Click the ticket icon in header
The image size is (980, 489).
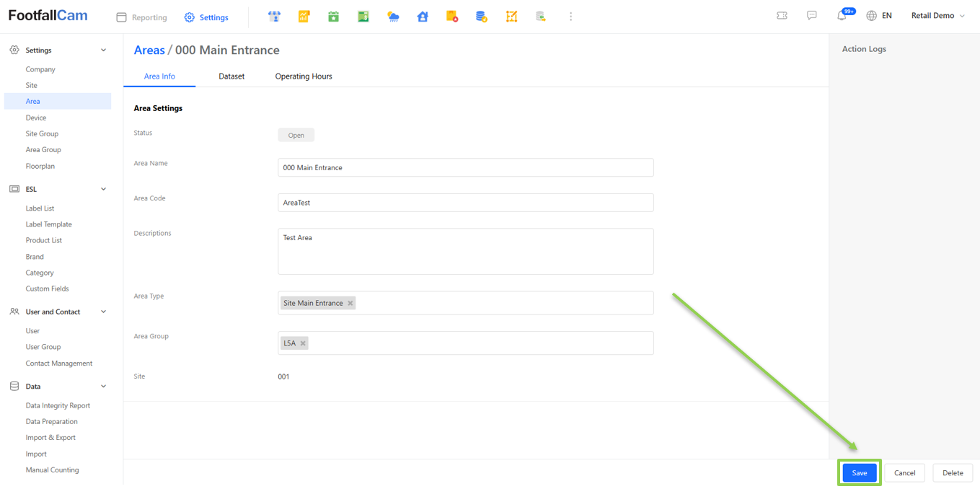[782, 16]
